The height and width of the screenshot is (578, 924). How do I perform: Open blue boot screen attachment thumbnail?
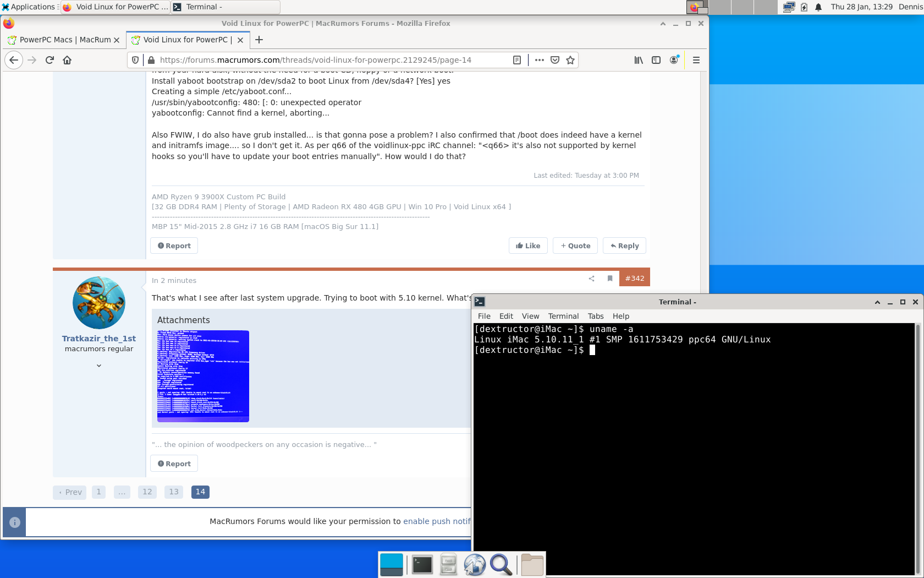pyautogui.click(x=203, y=376)
